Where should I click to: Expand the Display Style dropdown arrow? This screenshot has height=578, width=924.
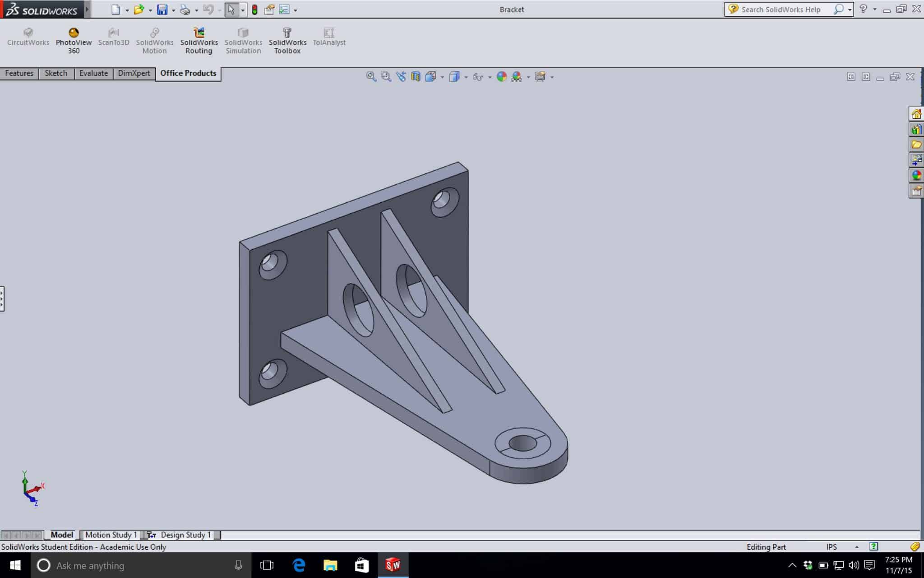click(x=466, y=77)
